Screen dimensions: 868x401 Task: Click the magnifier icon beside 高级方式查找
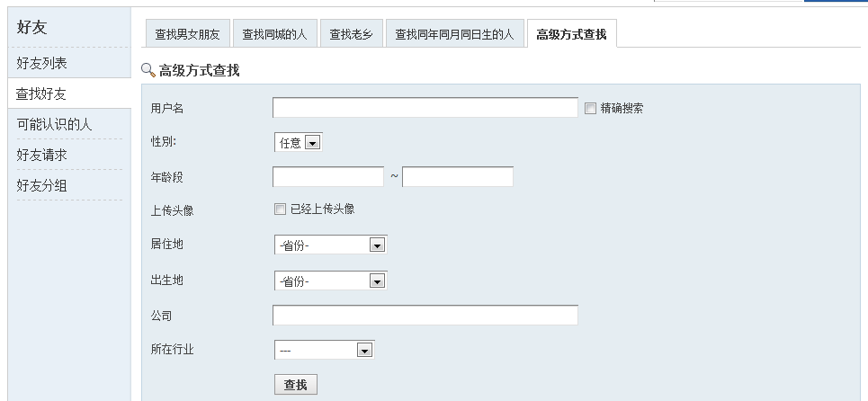(x=148, y=70)
